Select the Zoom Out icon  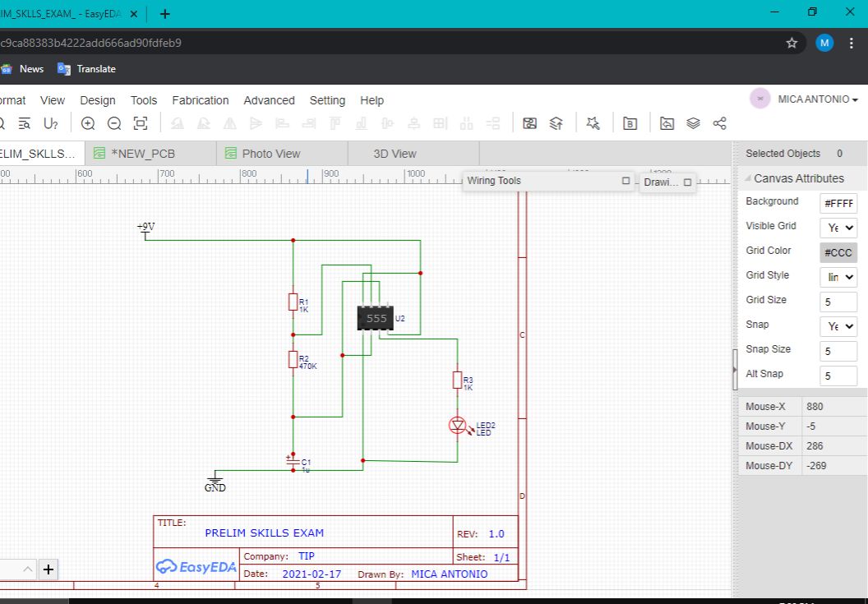tap(114, 122)
